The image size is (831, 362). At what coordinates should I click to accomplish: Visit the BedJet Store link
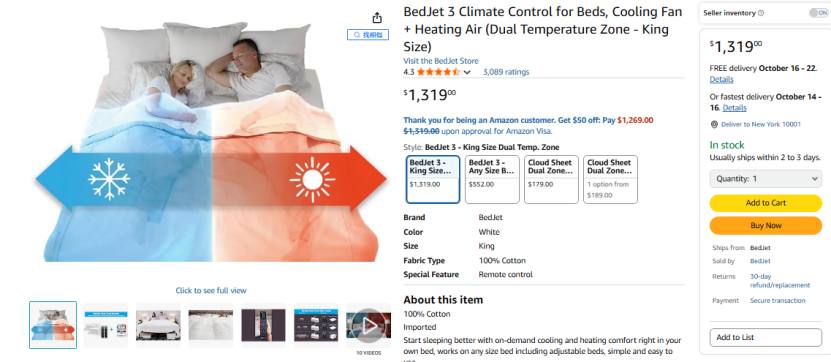(x=440, y=61)
